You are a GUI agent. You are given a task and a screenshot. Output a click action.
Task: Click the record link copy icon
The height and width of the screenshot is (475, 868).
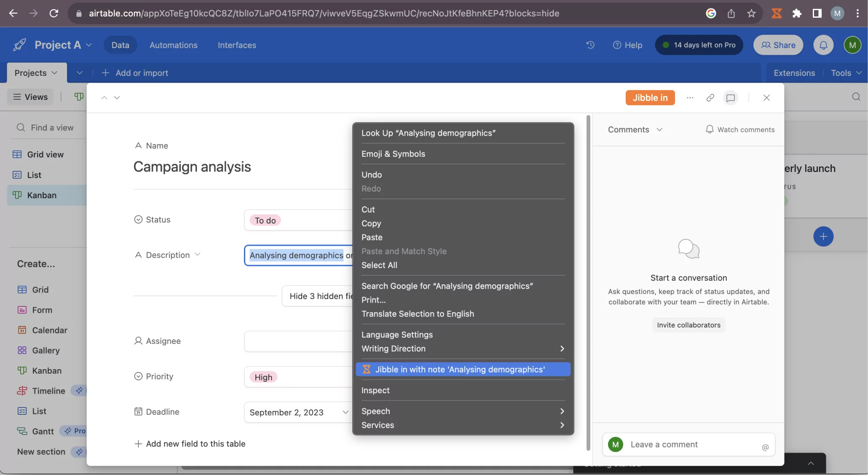[x=710, y=98]
